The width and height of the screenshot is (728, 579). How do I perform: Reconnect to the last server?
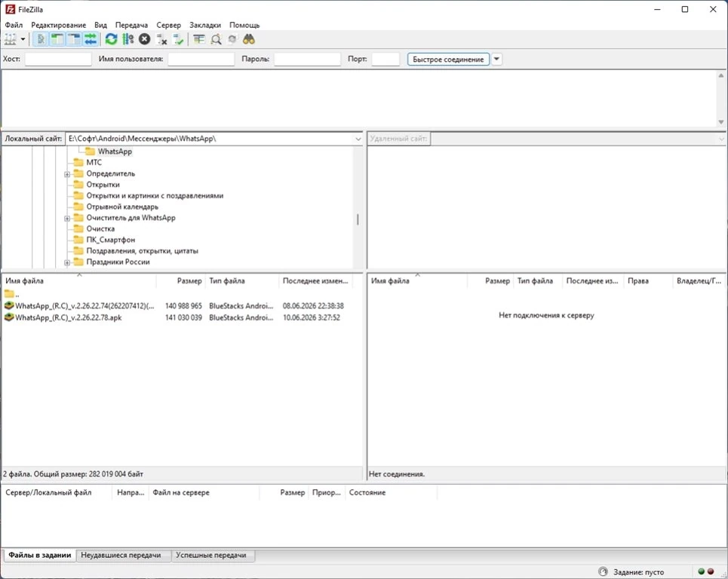[178, 39]
